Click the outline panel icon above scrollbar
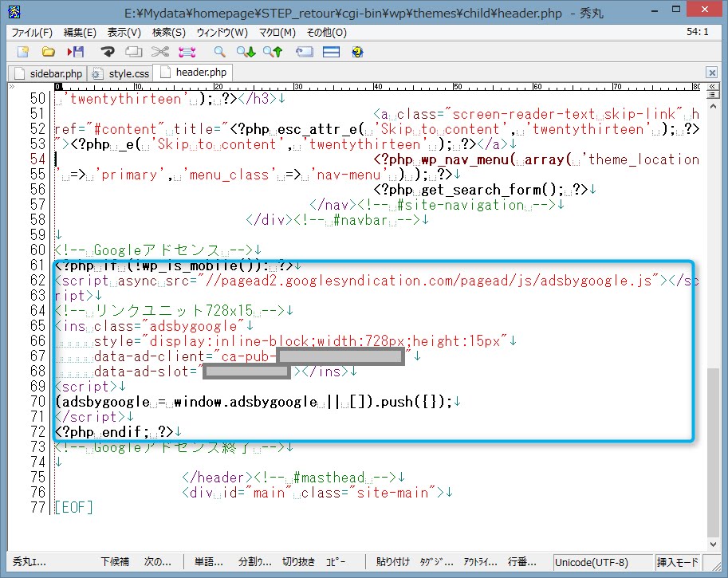Screen dimensions: 728x578 pos(713,95)
